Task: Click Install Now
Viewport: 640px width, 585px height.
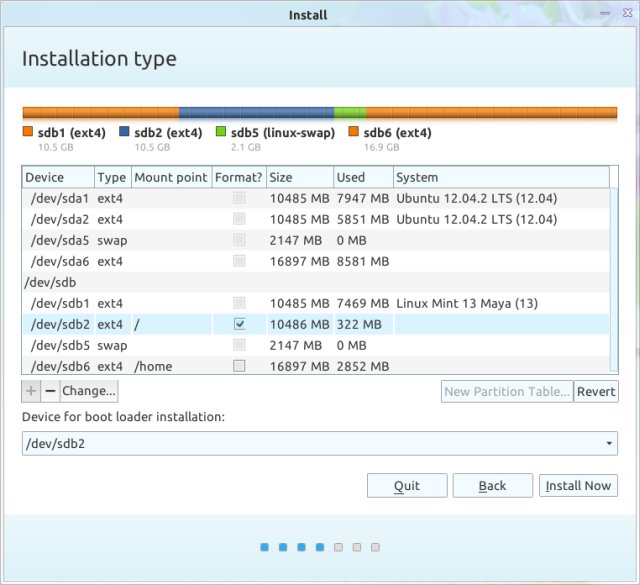Action: pos(578,485)
